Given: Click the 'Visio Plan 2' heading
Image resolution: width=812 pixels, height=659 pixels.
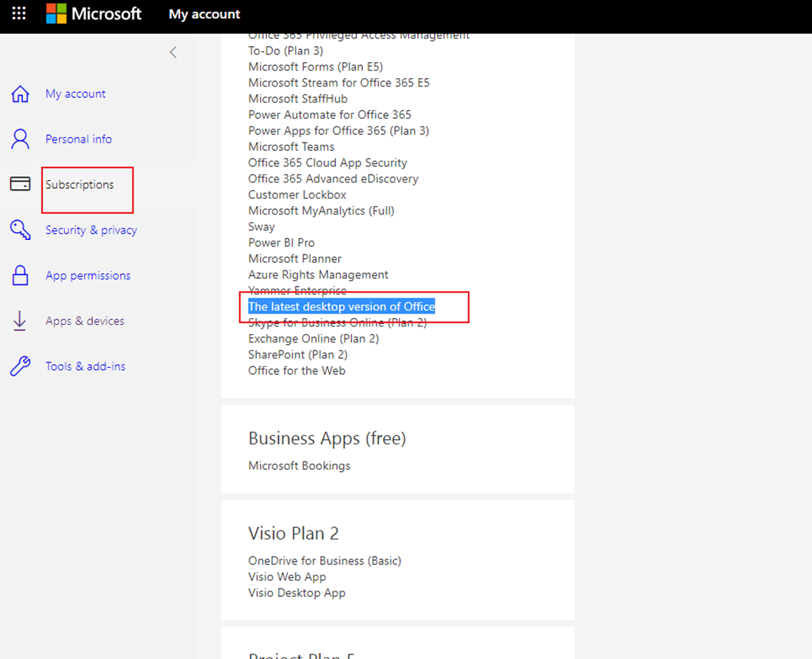Looking at the screenshot, I should 294,533.
